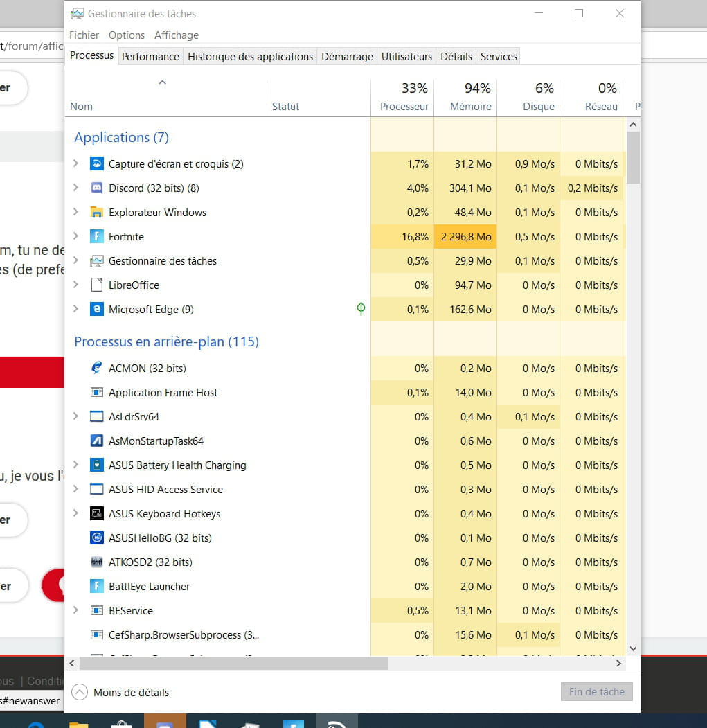Screen dimensions: 707x728
Task: Click the Capture d'écran et croquis app icon
Action: (x=96, y=164)
